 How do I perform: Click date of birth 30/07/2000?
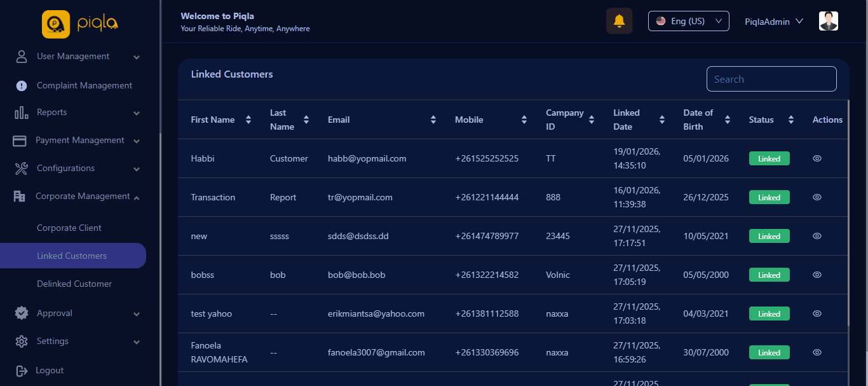[x=706, y=352]
